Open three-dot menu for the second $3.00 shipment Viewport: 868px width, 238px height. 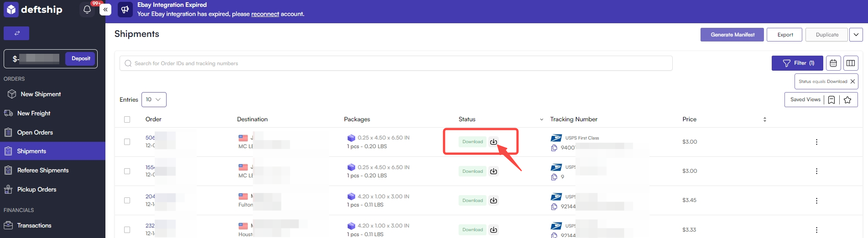(x=816, y=171)
